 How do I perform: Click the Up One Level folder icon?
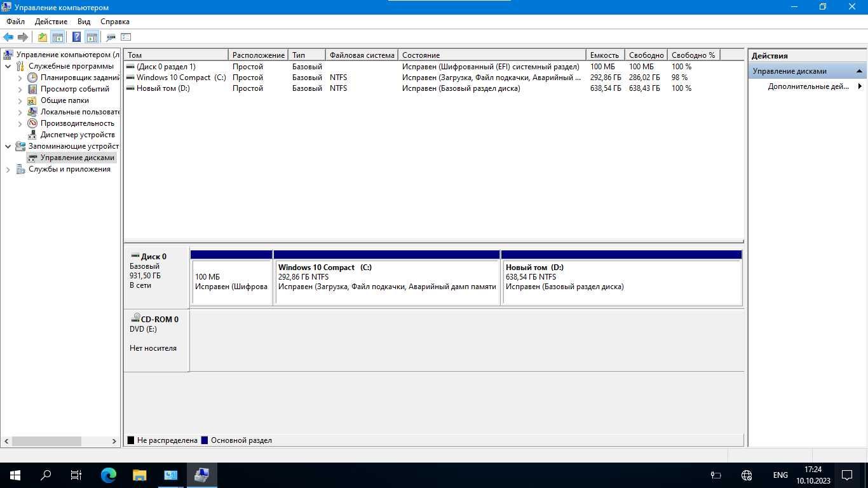click(x=42, y=37)
